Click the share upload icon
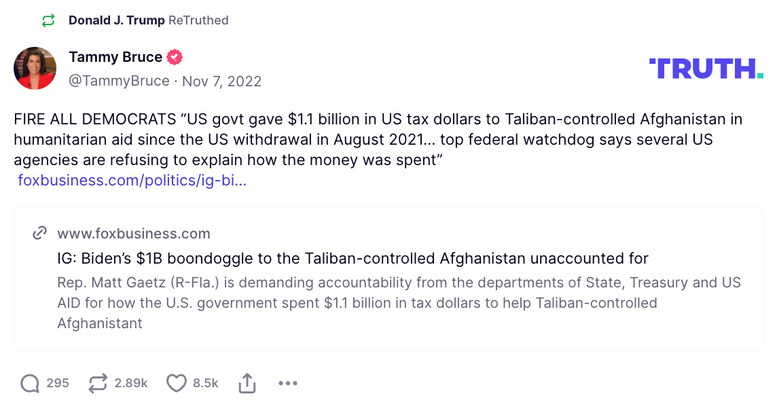This screenshot has width=777, height=407. (245, 382)
